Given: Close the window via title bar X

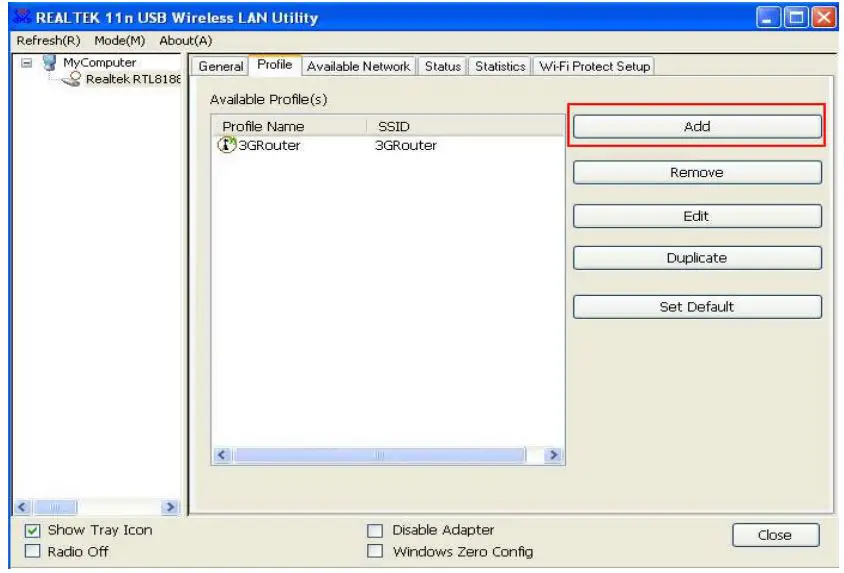Looking at the screenshot, I should (x=824, y=18).
